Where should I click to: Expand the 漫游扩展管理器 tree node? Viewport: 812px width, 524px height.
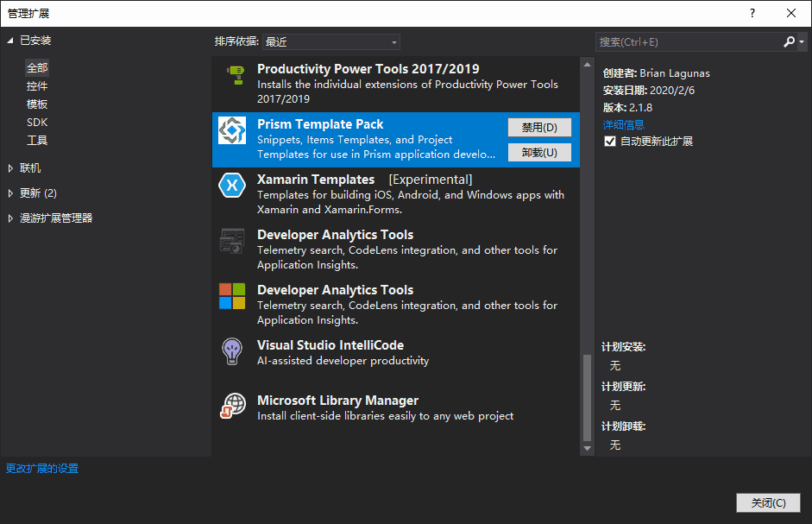(x=10, y=218)
